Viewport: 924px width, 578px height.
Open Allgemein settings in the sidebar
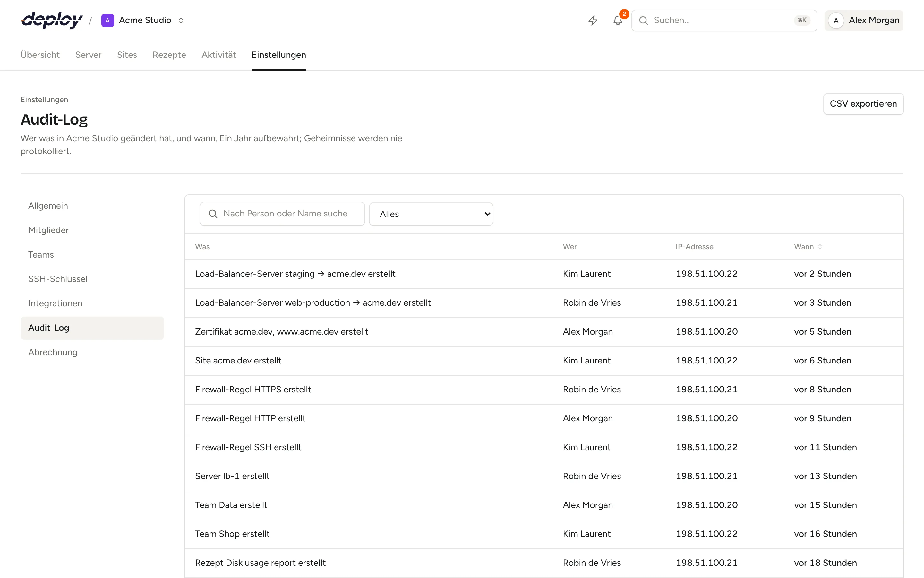(92, 206)
